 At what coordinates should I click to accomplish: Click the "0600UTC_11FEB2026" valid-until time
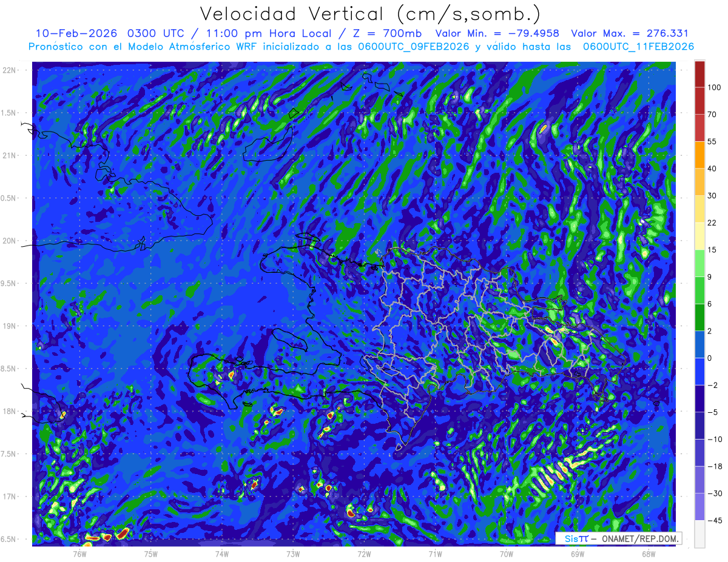click(x=638, y=47)
